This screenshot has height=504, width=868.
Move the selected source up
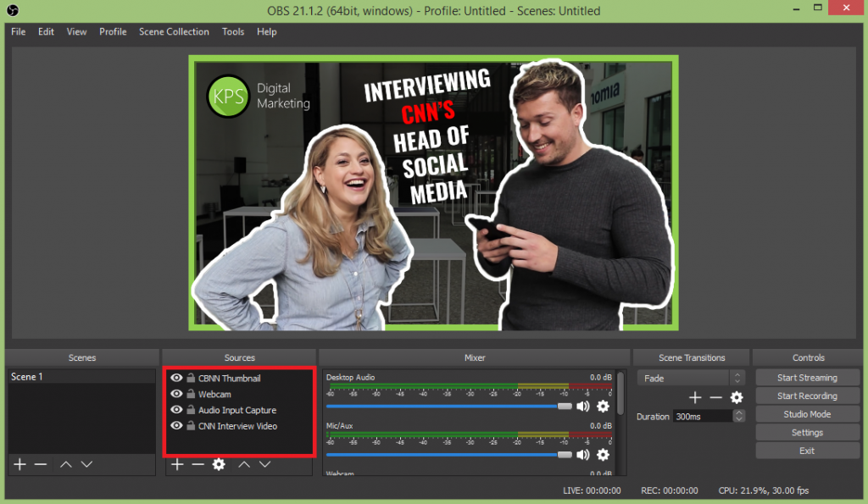tap(245, 463)
